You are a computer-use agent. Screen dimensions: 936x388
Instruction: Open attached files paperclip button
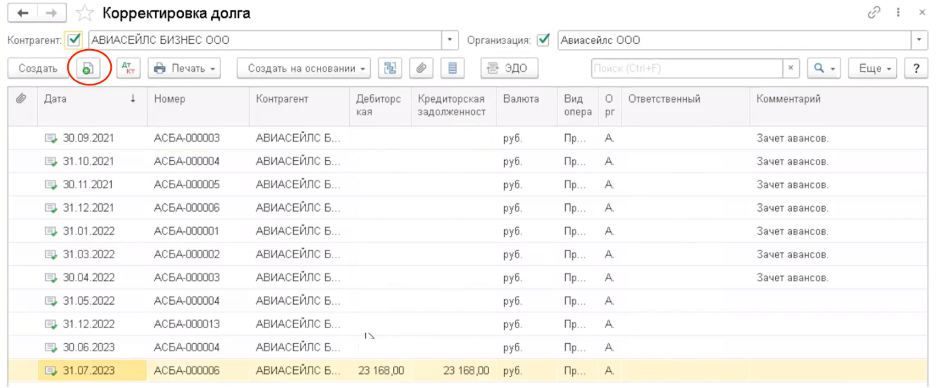[x=421, y=69]
